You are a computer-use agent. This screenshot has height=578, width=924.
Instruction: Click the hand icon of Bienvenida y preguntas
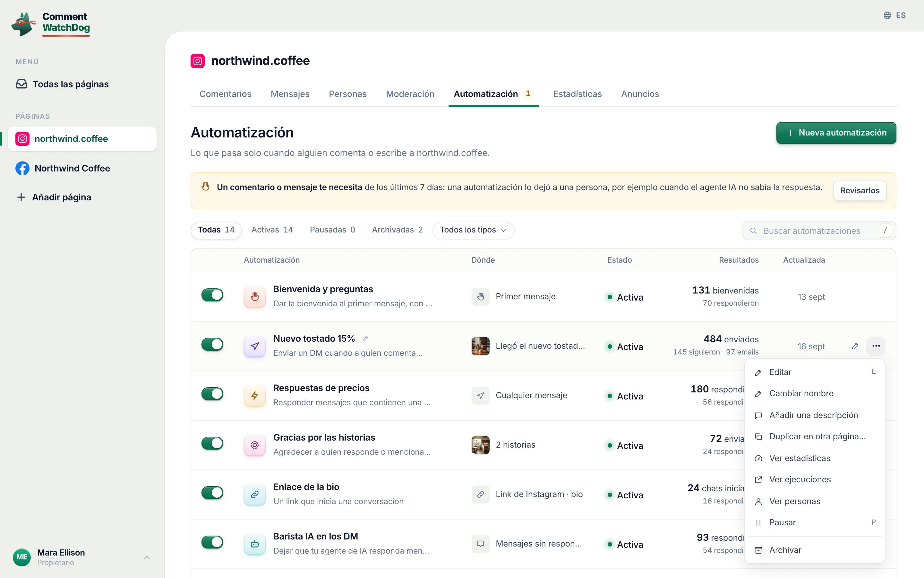click(255, 296)
